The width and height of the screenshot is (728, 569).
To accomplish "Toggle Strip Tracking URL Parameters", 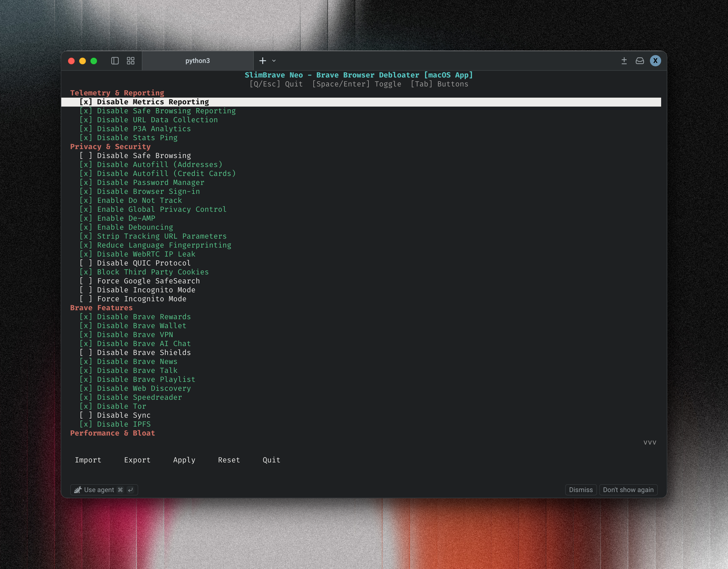I will (153, 236).
